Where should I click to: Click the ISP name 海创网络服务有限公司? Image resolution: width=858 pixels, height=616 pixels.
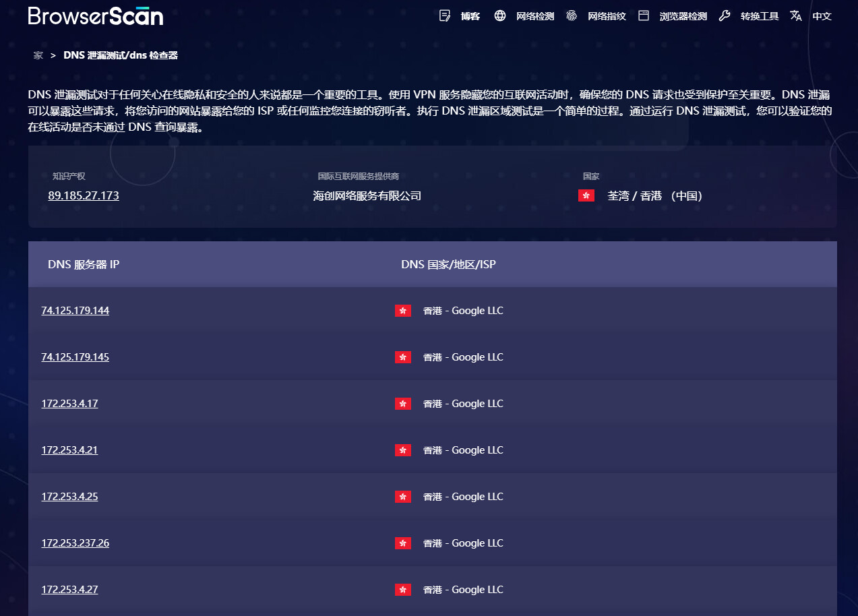(367, 196)
